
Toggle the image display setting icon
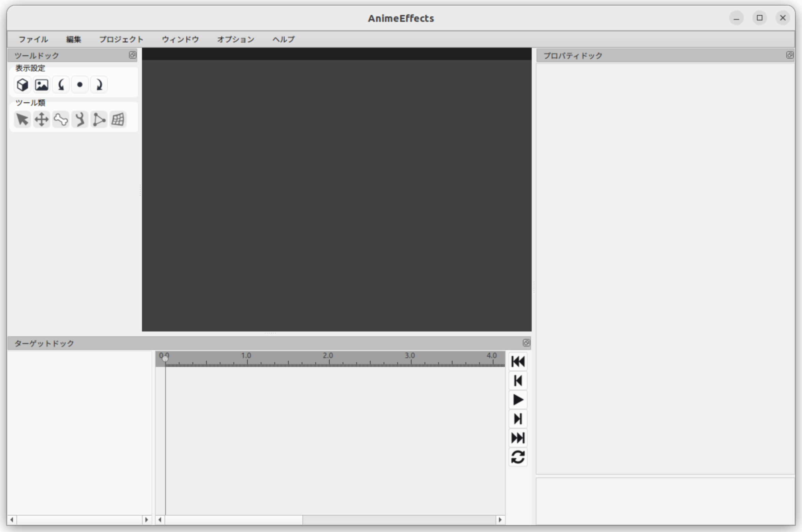point(42,85)
